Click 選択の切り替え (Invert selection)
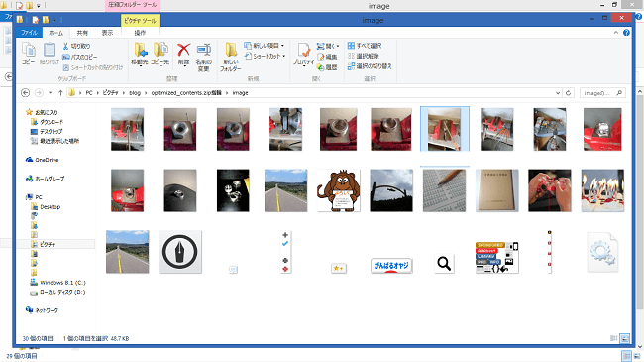 tap(370, 66)
